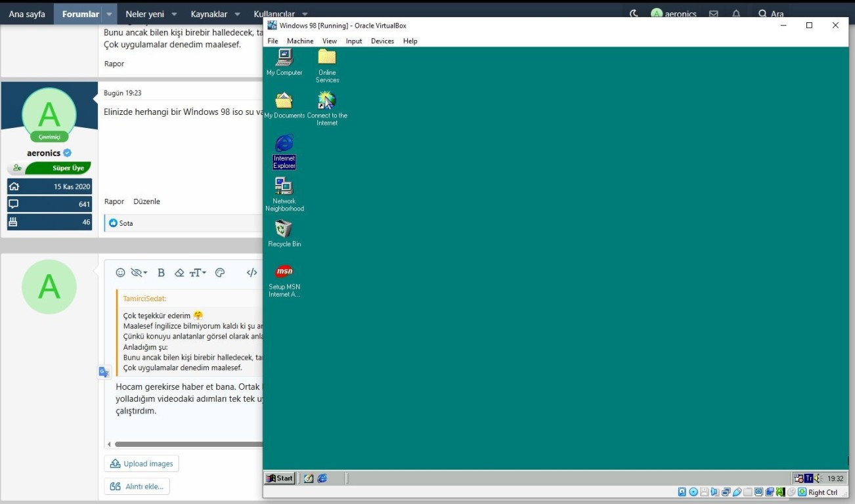The image size is (855, 504).
Task: Open the text color palette in the editor
Action: (x=220, y=272)
